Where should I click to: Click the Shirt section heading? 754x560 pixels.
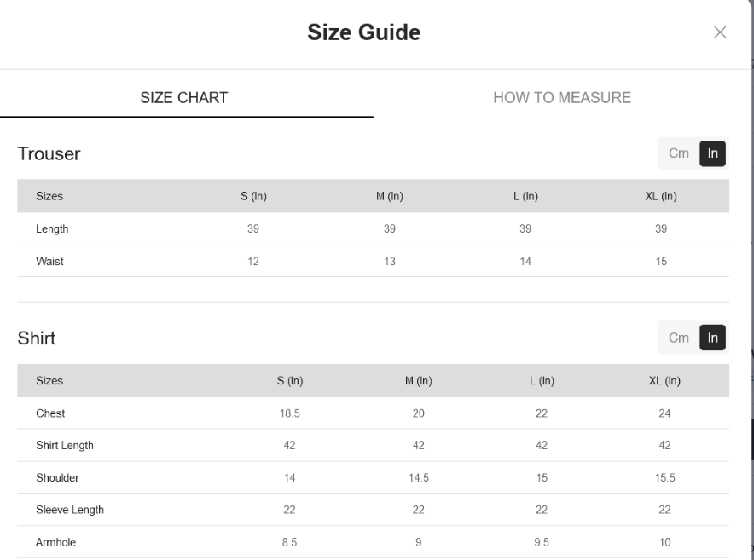click(37, 338)
